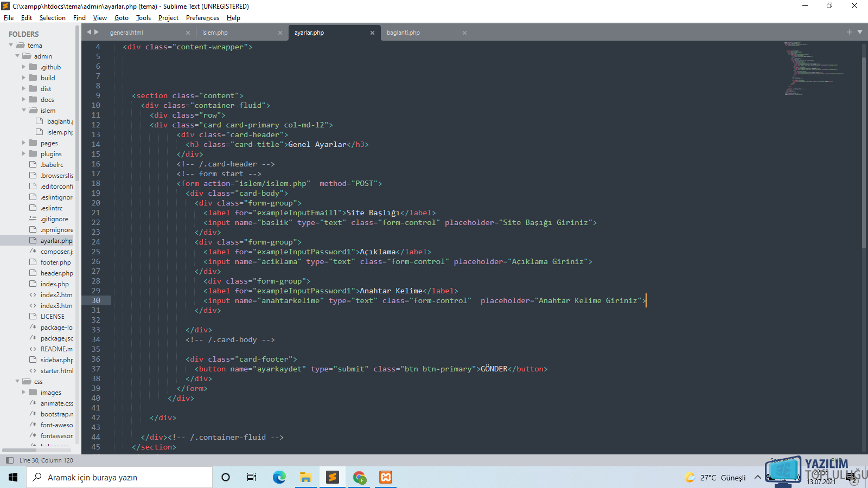Open the tab list dropdown arrow
The height and width of the screenshot is (488, 868).
point(860,32)
